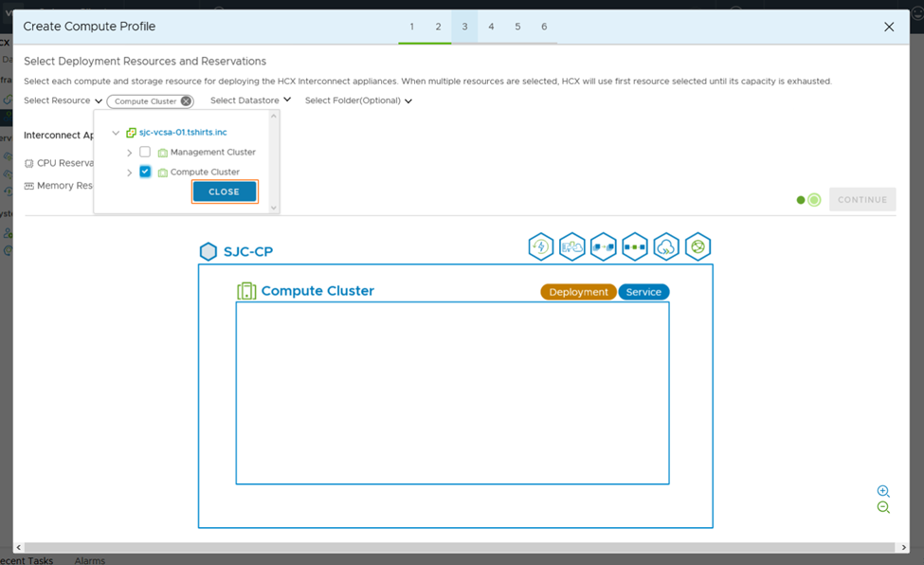Uncheck the Compute Cluster checkbox
This screenshot has height=565, width=924.
point(145,172)
